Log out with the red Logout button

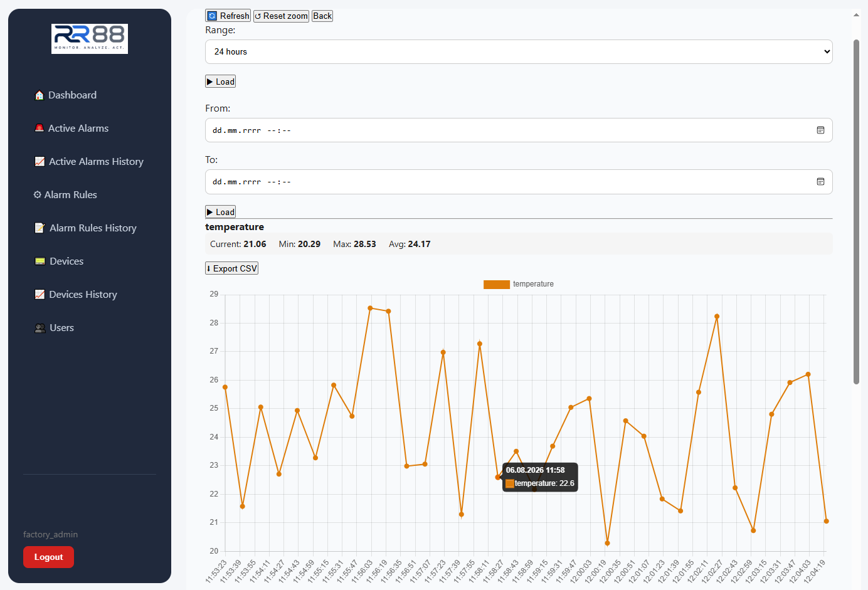tap(48, 557)
